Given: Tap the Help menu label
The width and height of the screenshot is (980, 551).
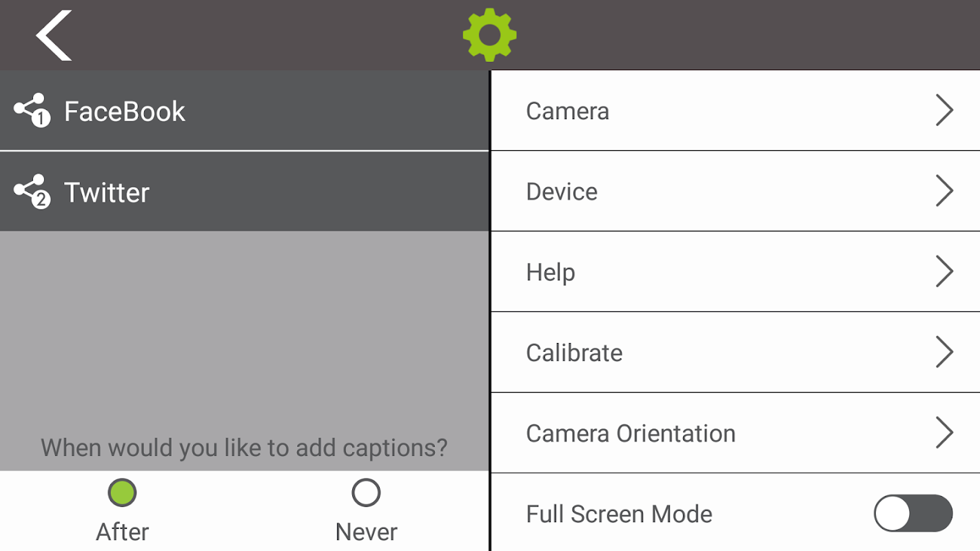Looking at the screenshot, I should pyautogui.click(x=550, y=272).
